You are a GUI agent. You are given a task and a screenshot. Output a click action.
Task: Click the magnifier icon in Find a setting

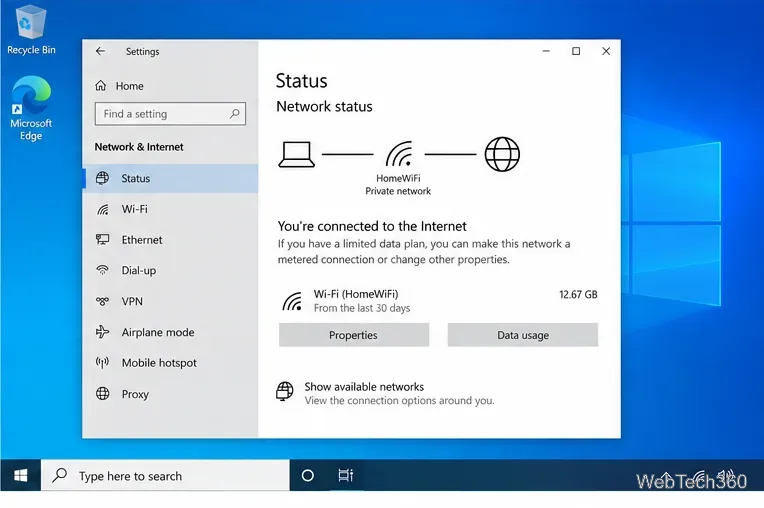pos(234,113)
